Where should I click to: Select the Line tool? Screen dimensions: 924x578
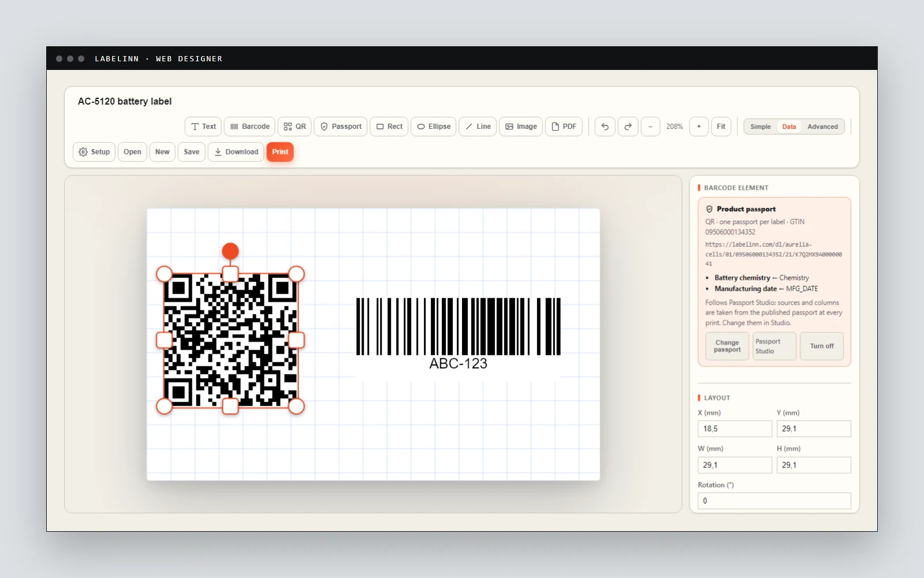pyautogui.click(x=478, y=127)
